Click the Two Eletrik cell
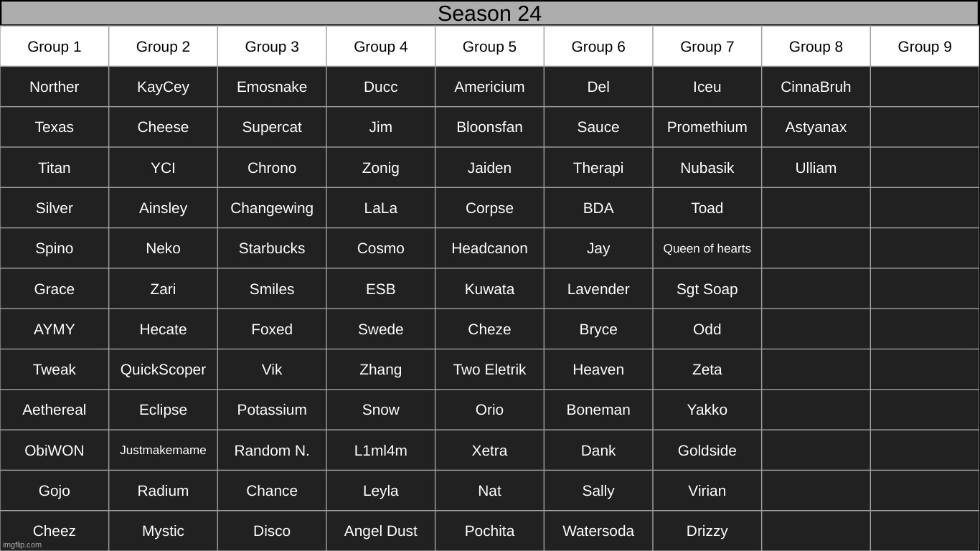The width and height of the screenshot is (980, 551). pyautogui.click(x=489, y=369)
